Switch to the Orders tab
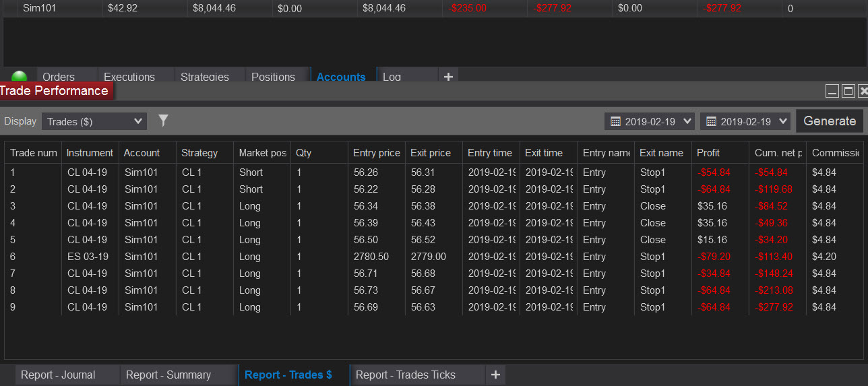The width and height of the screenshot is (868, 386). pyautogui.click(x=59, y=77)
